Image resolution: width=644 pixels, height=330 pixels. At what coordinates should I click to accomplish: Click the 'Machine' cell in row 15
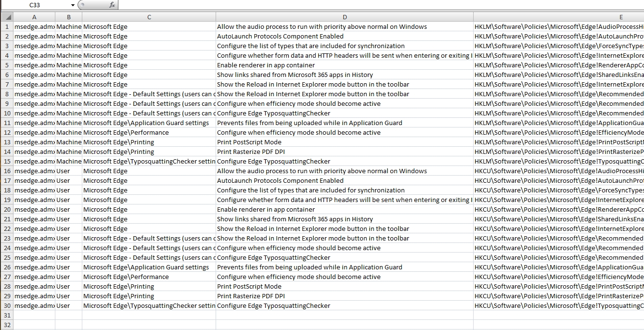[68, 161]
